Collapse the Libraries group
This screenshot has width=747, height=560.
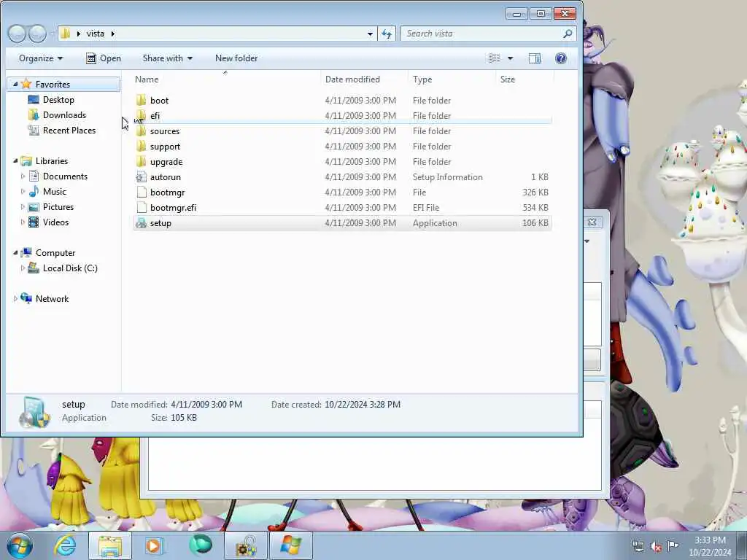15,161
